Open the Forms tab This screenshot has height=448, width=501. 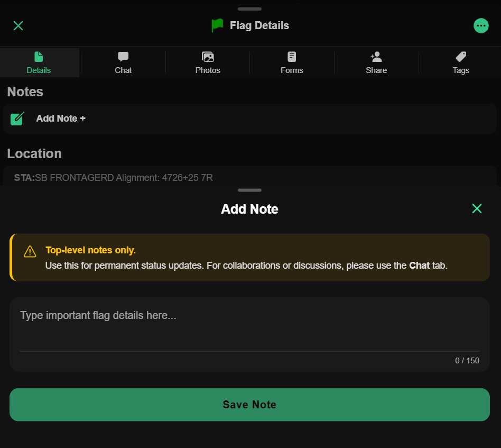(292, 63)
